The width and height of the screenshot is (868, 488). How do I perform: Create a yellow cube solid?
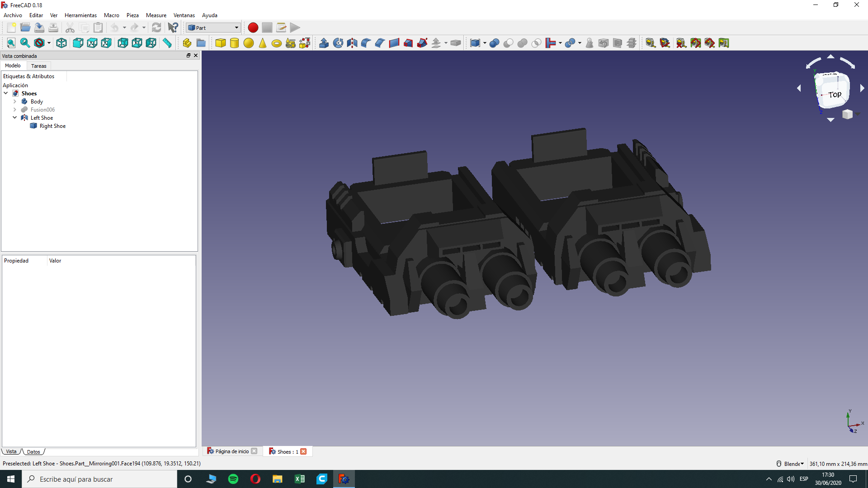(x=221, y=43)
